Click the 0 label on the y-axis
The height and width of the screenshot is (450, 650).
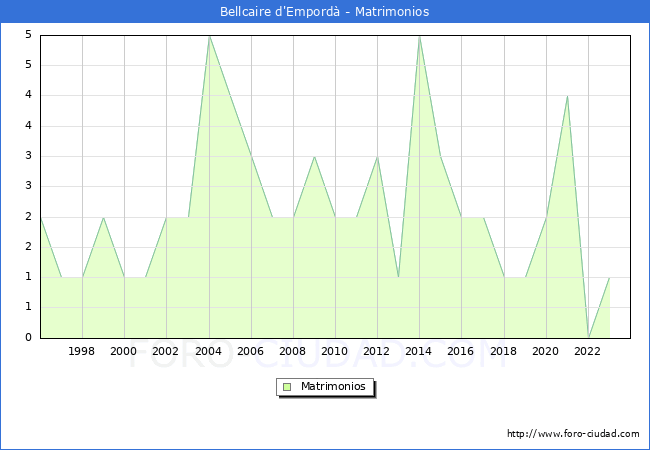tap(28, 338)
